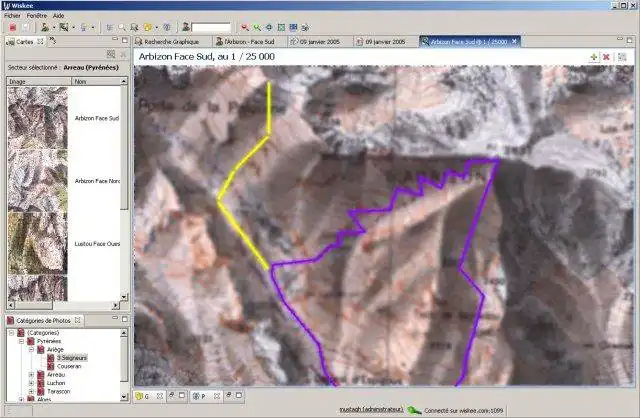
Task: Select the first 09 janvier 2005 tab
Action: tap(320, 42)
